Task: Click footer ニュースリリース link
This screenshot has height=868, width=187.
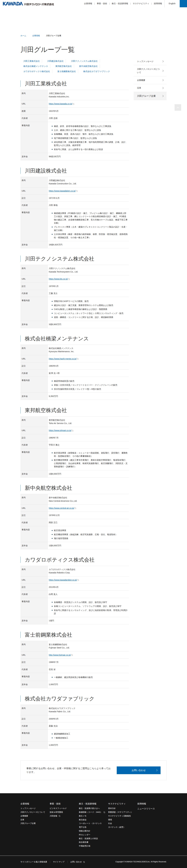Action: pos(146,809)
